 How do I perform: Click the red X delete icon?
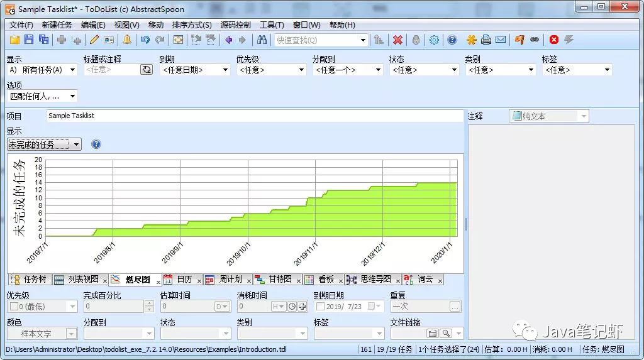click(397, 40)
